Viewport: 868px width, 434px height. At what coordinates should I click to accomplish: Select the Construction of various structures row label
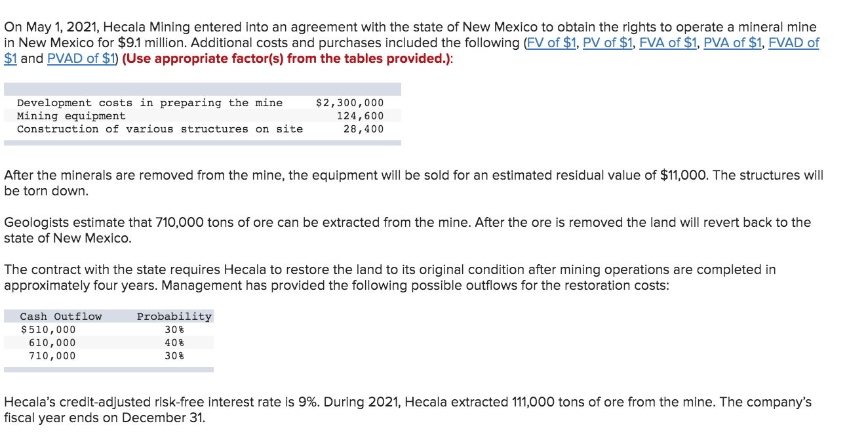pos(160,129)
